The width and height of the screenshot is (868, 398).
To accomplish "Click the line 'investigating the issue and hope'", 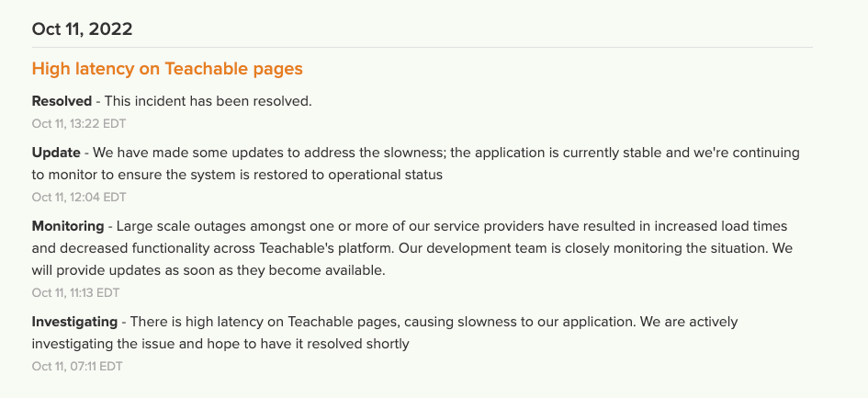I will coord(220,344).
